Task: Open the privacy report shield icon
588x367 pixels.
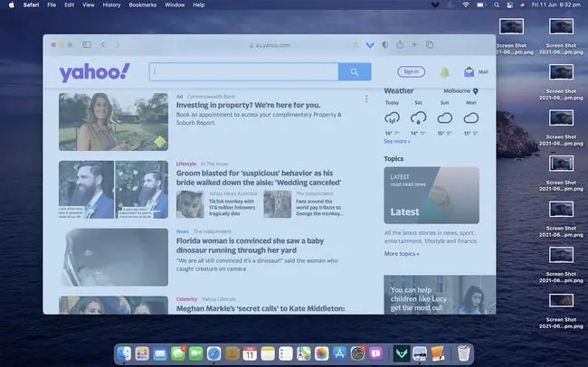Action: click(x=385, y=44)
